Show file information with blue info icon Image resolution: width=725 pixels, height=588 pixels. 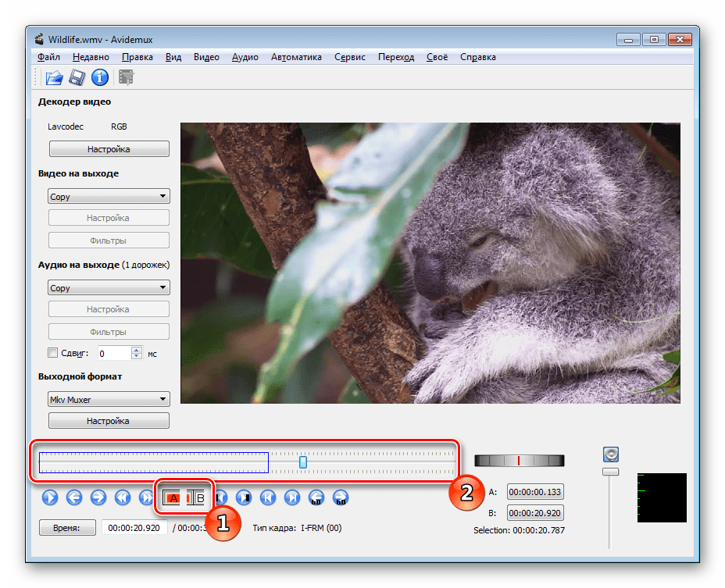tap(99, 77)
